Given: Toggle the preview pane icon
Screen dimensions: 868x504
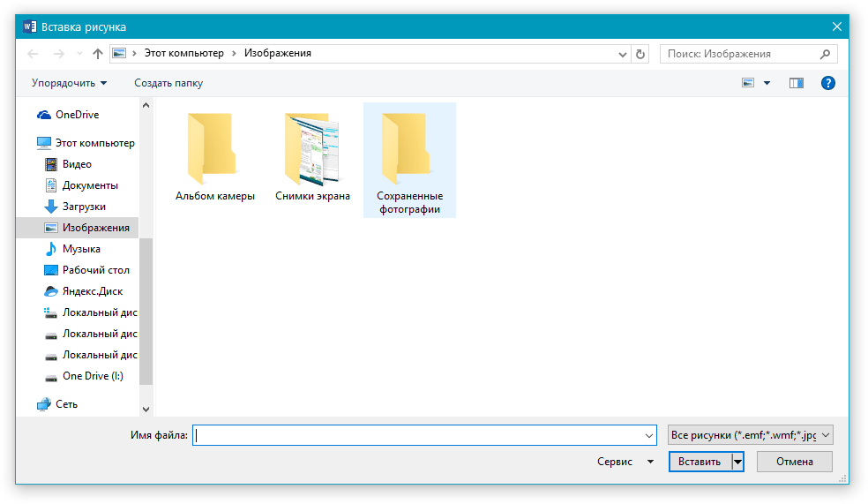Looking at the screenshot, I should coord(797,83).
